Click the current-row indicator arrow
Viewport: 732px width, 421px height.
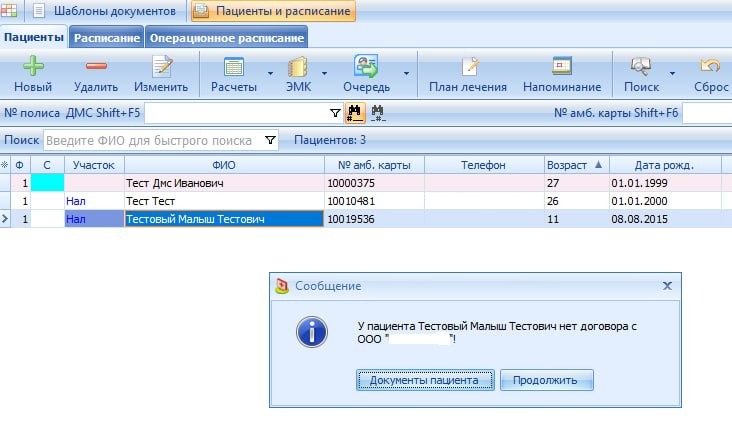pos(5,218)
